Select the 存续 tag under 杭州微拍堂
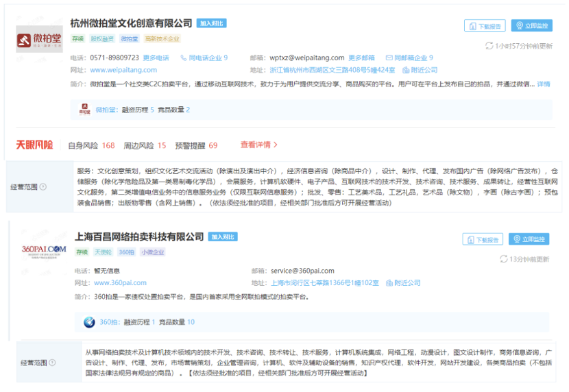The image size is (569, 392). tap(77, 39)
